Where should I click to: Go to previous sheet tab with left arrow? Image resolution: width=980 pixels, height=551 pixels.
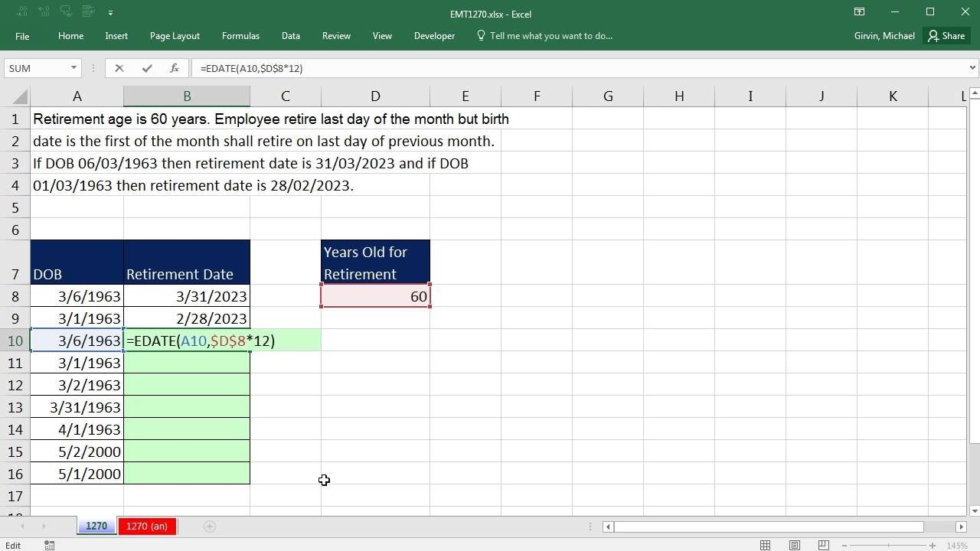point(22,526)
